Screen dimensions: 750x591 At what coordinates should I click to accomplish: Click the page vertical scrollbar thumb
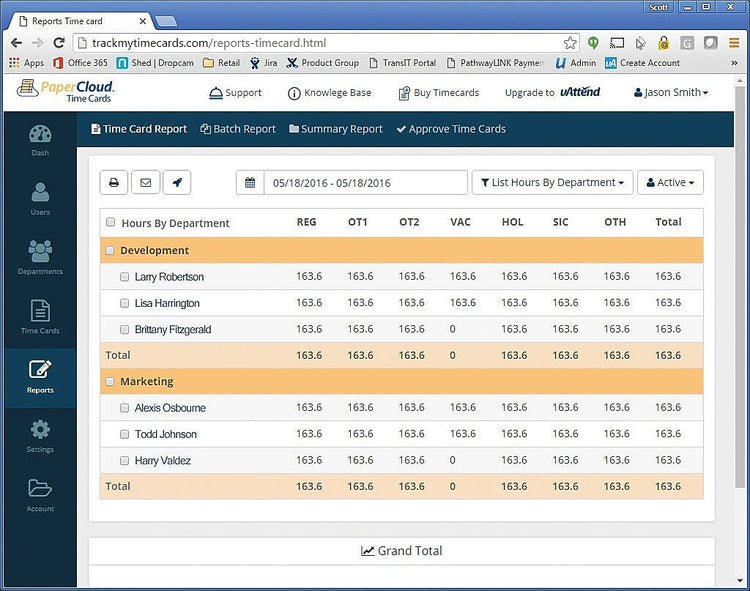coord(740,287)
